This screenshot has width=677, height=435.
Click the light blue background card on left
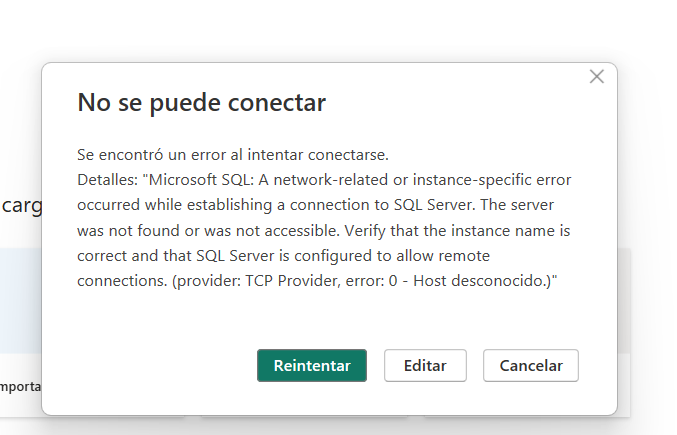[x=20, y=300]
